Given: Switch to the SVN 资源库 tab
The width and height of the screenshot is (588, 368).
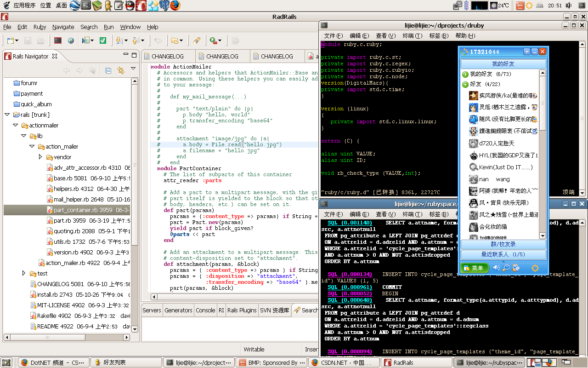Looking at the screenshot, I should pos(275,310).
